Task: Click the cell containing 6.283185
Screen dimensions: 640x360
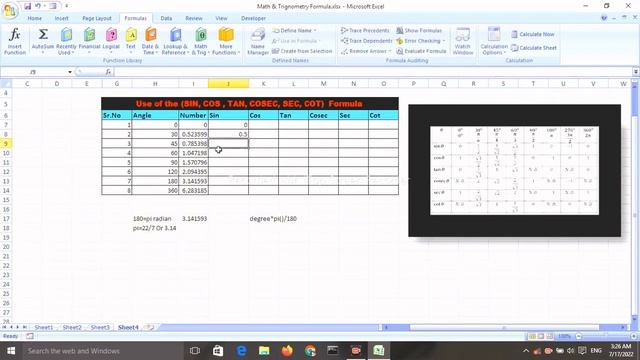Action: 193,191
